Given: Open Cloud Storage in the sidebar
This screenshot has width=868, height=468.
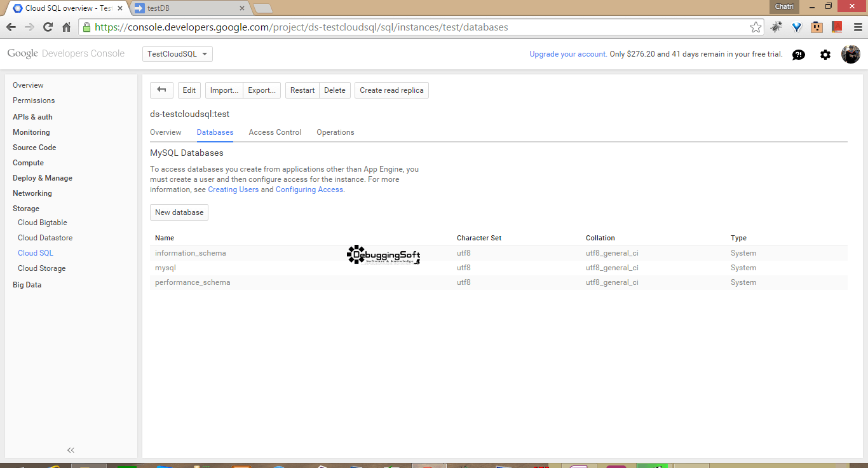Looking at the screenshot, I should [x=42, y=268].
